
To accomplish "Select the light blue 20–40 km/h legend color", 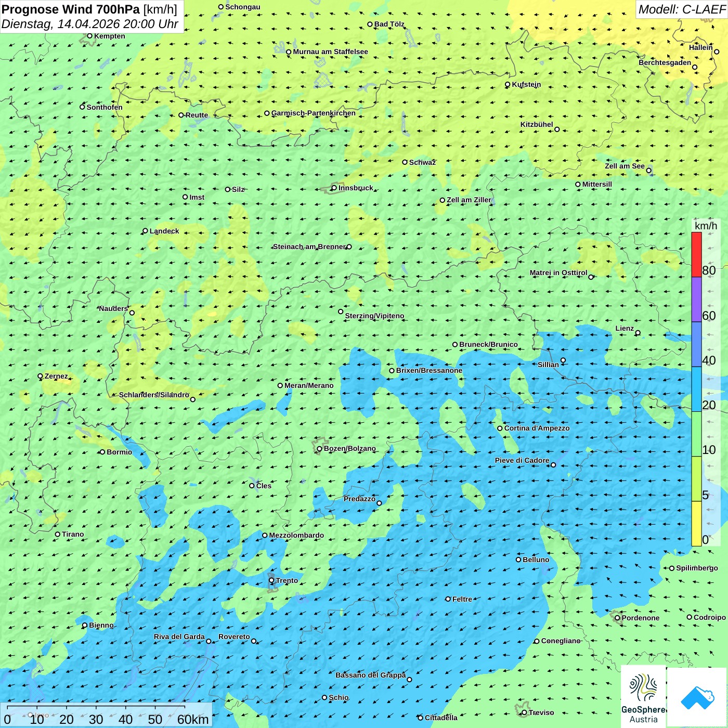I will [696, 389].
